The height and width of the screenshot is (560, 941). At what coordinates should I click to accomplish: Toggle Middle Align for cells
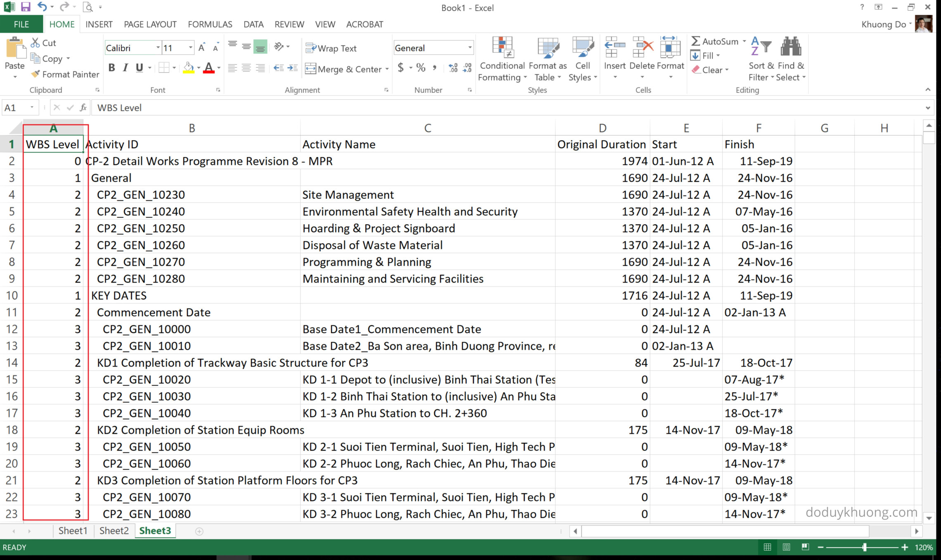point(246,47)
